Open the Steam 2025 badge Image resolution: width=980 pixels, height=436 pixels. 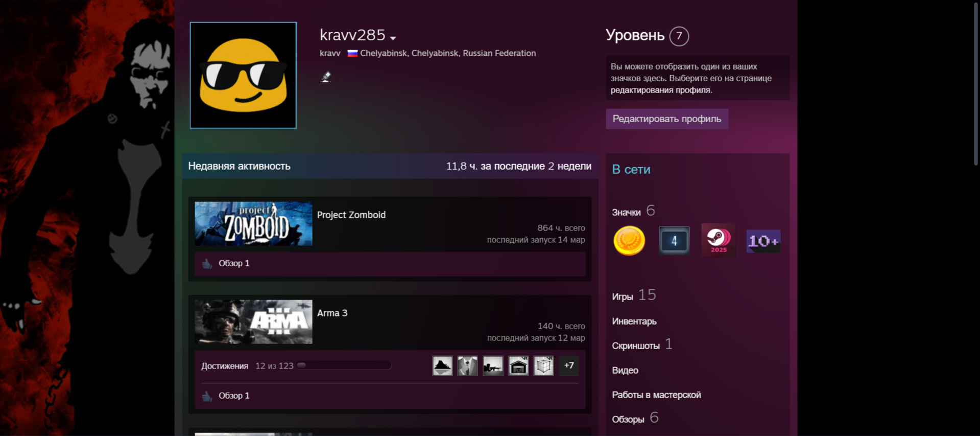[719, 240]
